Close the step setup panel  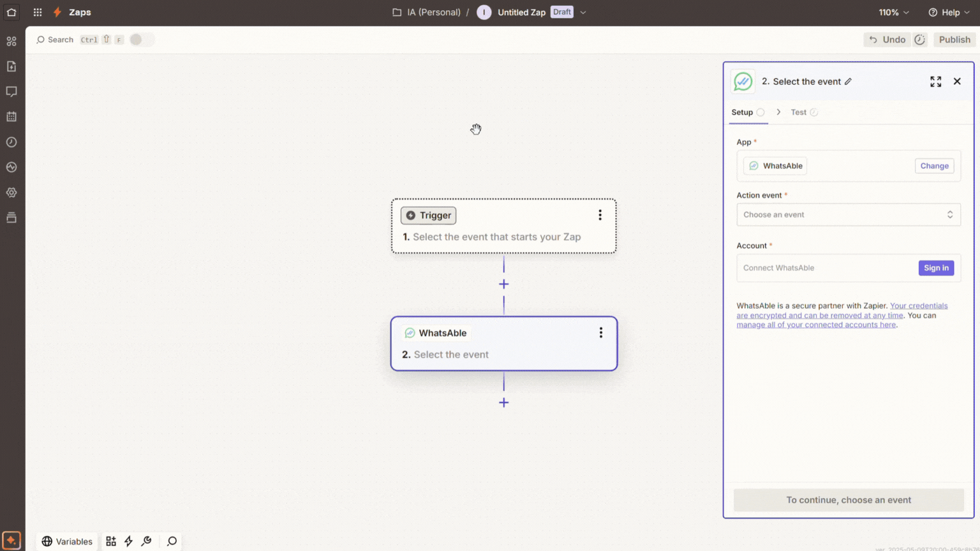957,82
